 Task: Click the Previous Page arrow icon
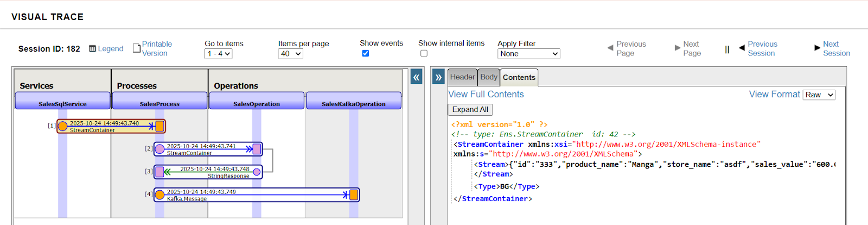point(610,48)
